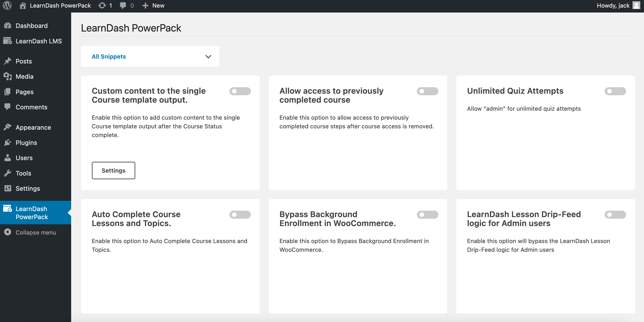Click the "LearnDash PowerPack" page heading
The image size is (644, 322).
click(x=131, y=28)
